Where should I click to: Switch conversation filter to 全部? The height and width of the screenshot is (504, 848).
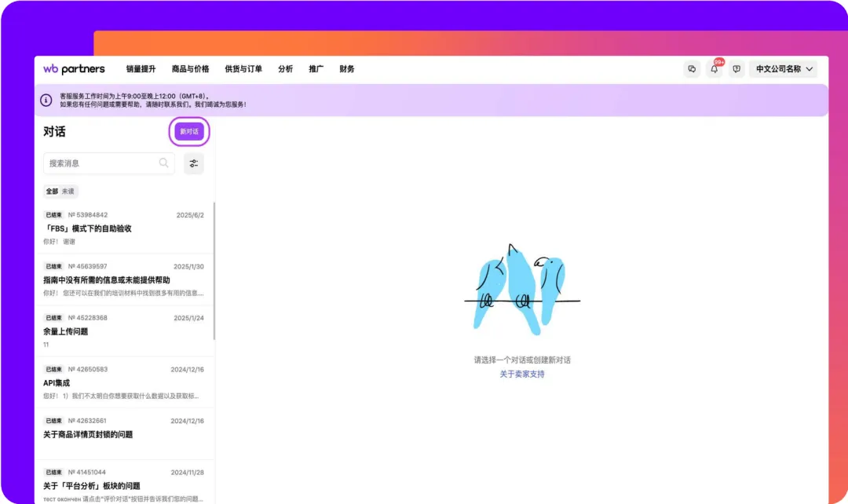(52, 192)
